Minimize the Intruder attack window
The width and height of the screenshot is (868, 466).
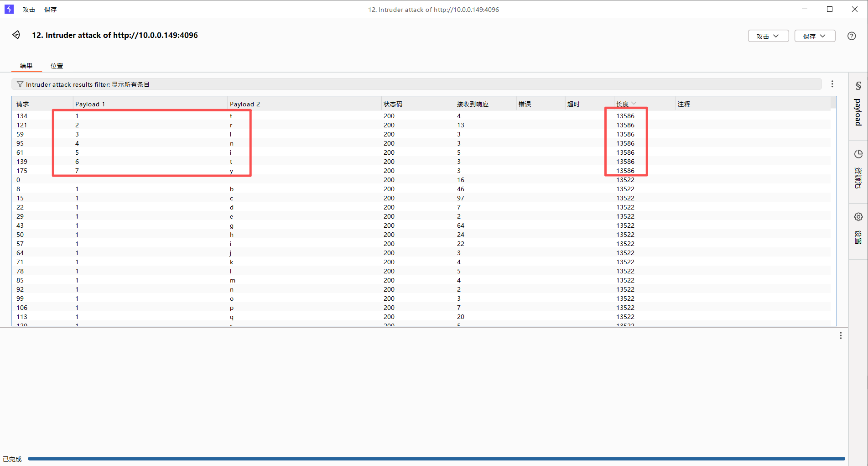(805, 9)
